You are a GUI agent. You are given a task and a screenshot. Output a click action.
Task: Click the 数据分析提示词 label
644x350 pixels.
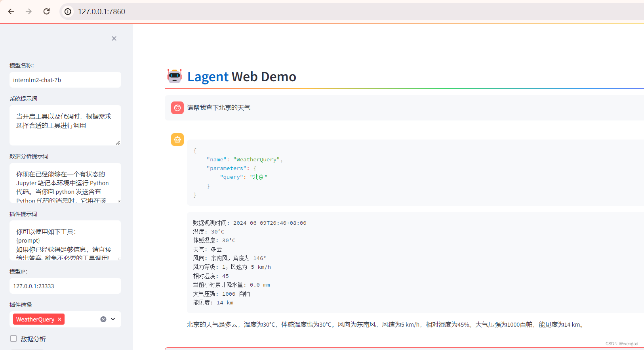point(29,156)
